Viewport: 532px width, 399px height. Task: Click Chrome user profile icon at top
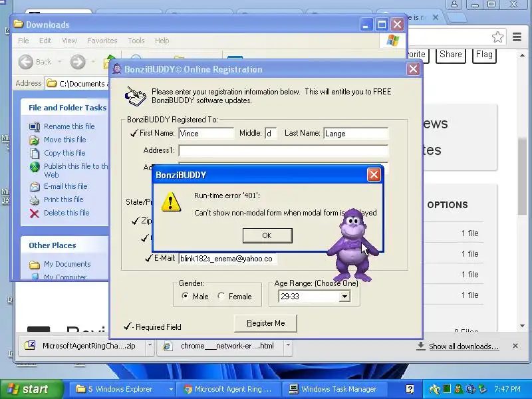(454, 4)
